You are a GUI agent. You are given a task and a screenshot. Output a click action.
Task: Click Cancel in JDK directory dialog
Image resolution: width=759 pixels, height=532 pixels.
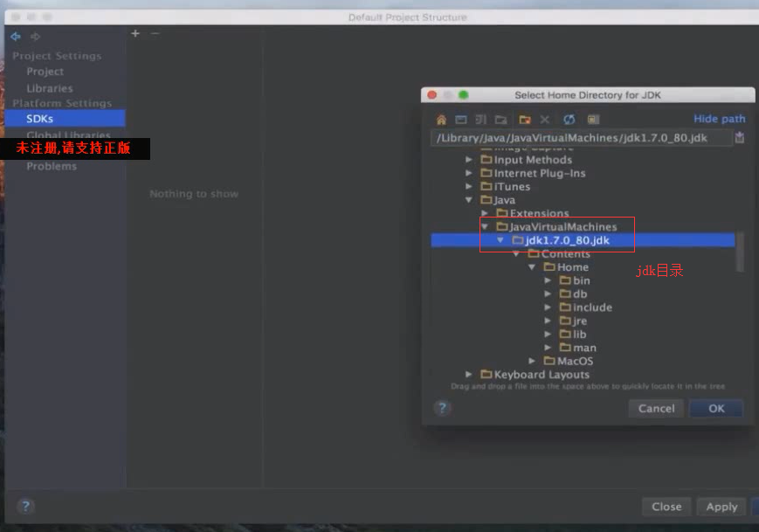click(656, 409)
